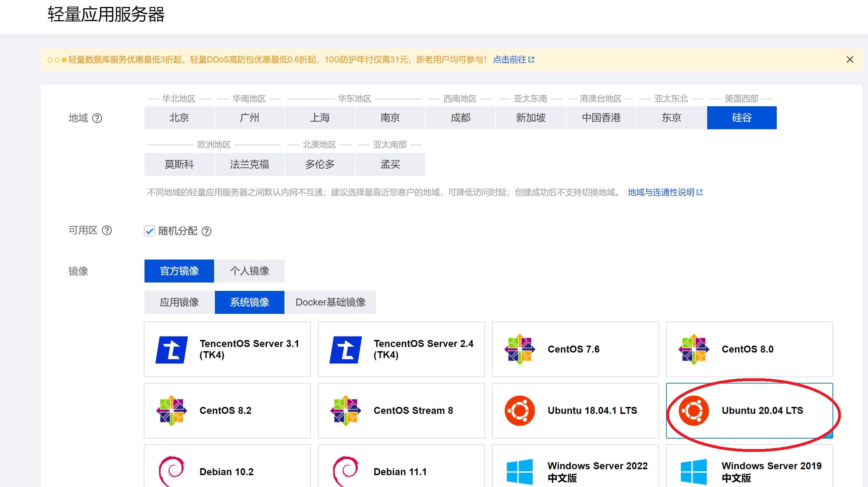Viewport: 868px width, 487px height.
Task: Select the Ubuntu 20.04 LTS label
Action: pyautogui.click(x=762, y=411)
